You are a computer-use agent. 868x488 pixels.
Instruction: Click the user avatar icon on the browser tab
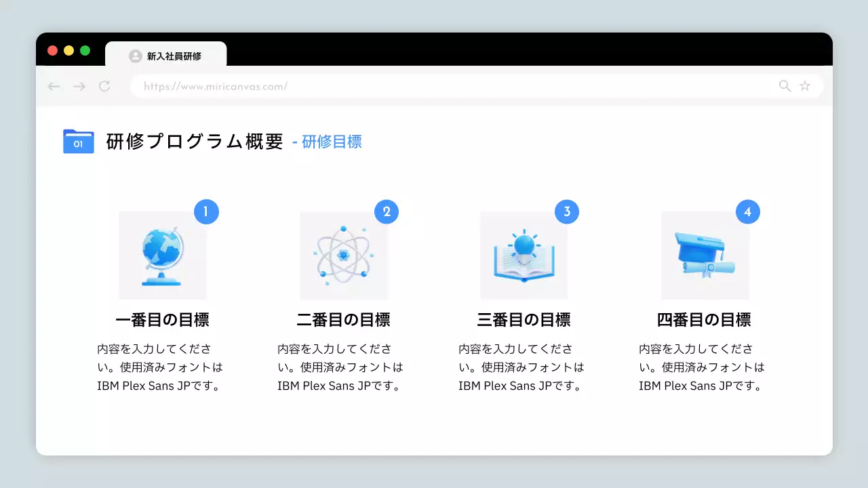135,56
